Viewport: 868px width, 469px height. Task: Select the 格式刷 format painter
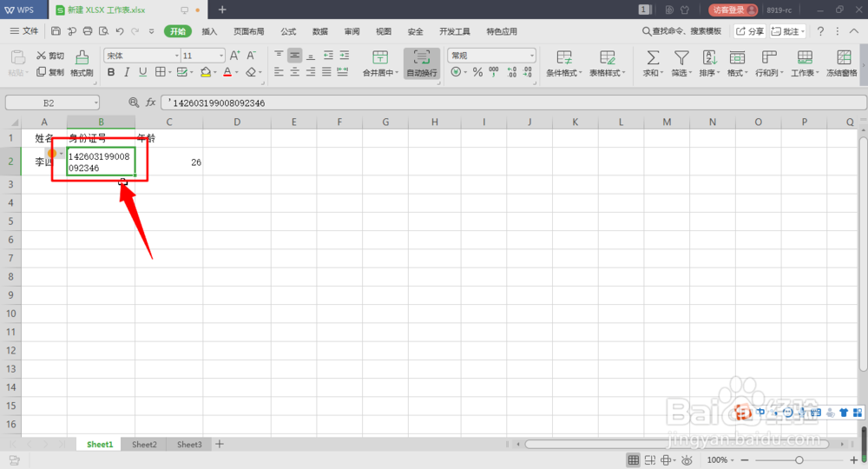82,63
